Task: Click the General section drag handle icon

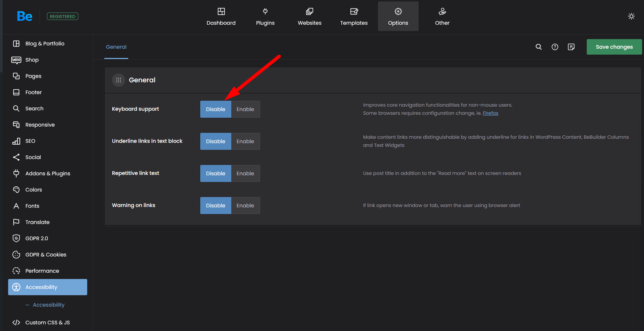Action: [x=119, y=80]
